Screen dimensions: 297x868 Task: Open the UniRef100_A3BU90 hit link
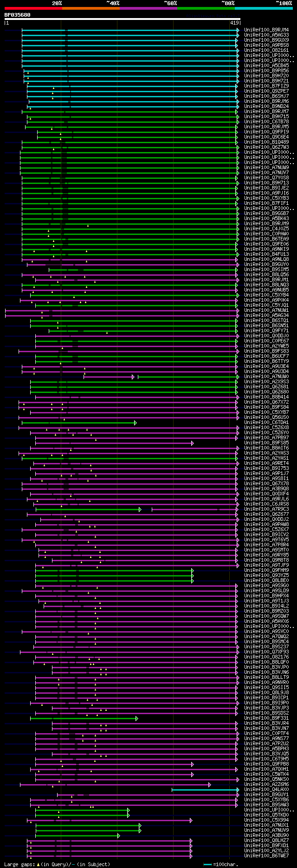(x=266, y=836)
